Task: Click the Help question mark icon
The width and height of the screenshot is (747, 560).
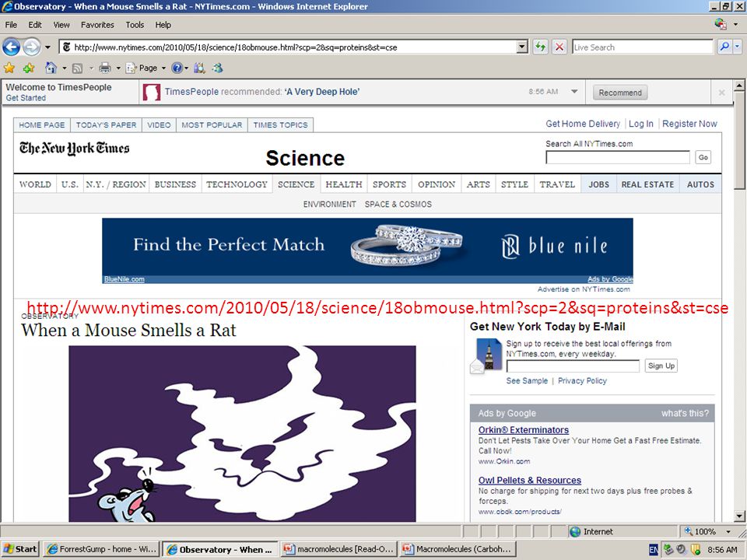Action: 177,68
